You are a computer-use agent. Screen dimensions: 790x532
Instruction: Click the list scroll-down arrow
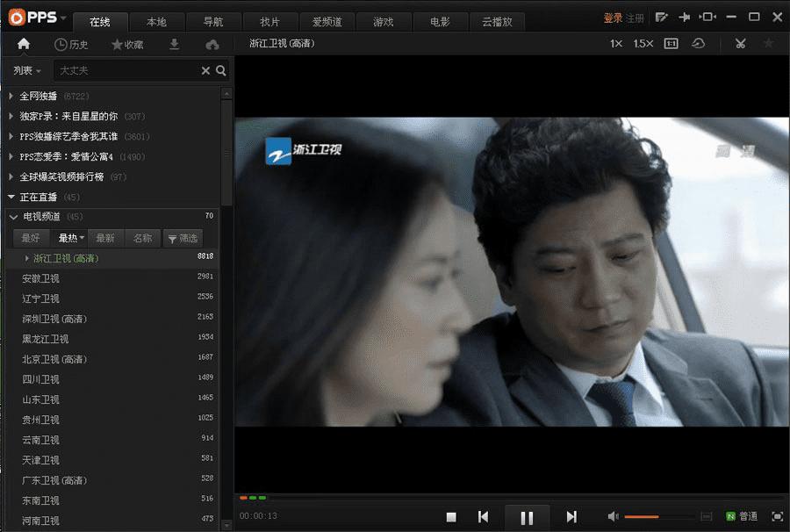(226, 526)
